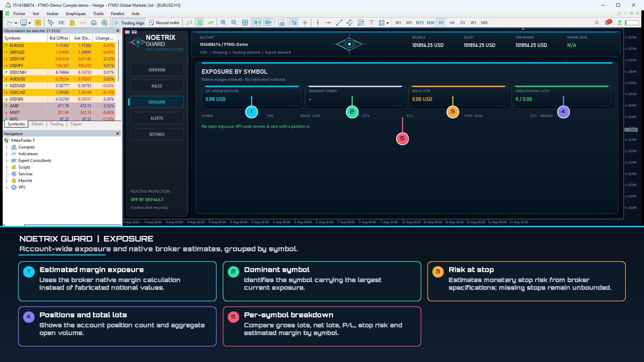Select the equidistant channel tool
The width and height of the screenshot is (644, 362).
(x=350, y=23)
